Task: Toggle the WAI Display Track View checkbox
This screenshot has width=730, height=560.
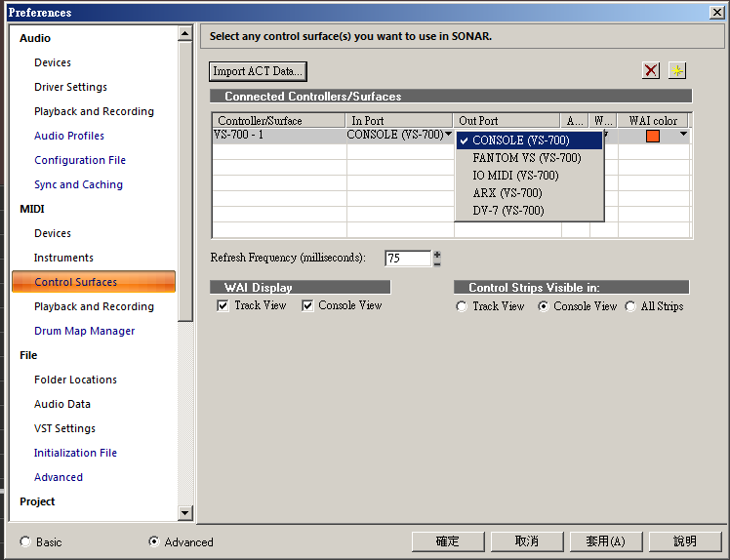Action: pos(223,306)
